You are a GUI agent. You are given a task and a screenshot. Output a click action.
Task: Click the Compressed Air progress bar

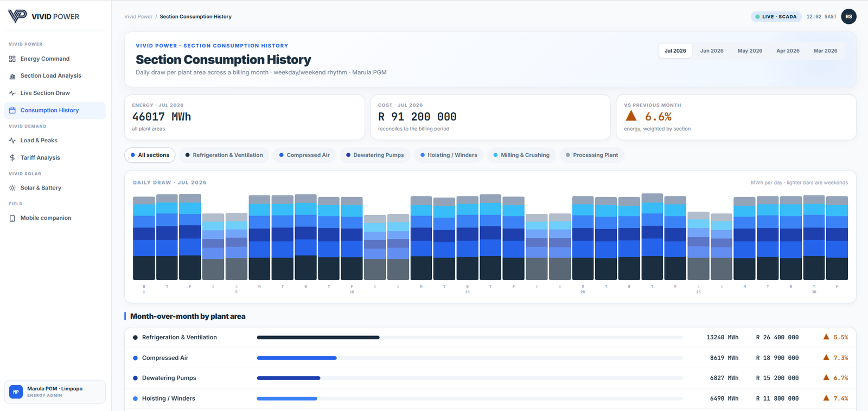(x=470, y=358)
